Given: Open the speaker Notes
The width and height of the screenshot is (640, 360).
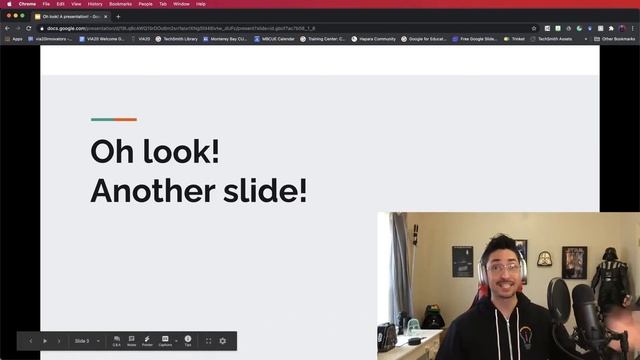Looking at the screenshot, I should pyautogui.click(x=131, y=341).
